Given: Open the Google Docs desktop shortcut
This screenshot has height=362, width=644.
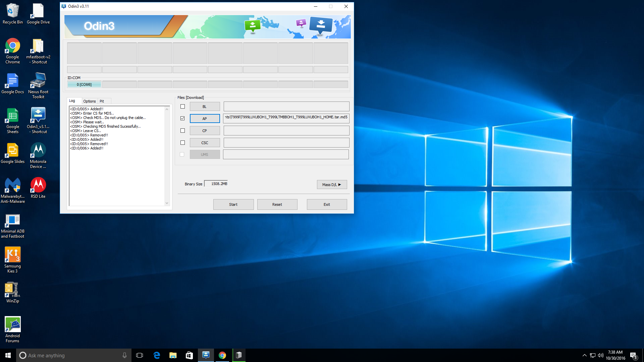Looking at the screenshot, I should click(x=13, y=84).
